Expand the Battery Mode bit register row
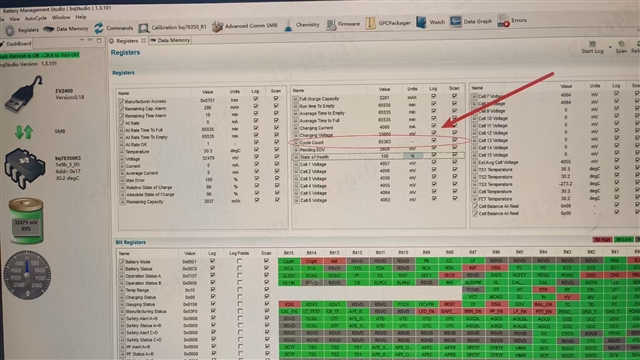The height and width of the screenshot is (360, 640). point(121,262)
